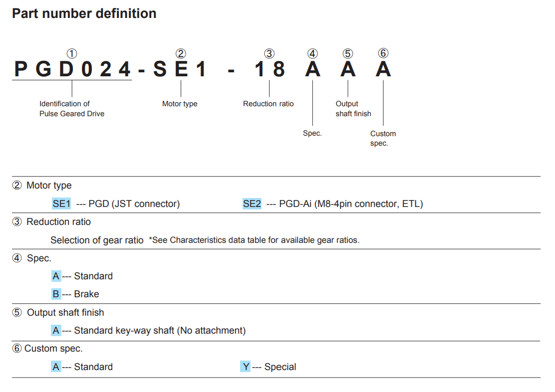Image resolution: width=555 pixels, height=392 pixels.
Task: Click the Part number definition heading
Action: coord(84,14)
